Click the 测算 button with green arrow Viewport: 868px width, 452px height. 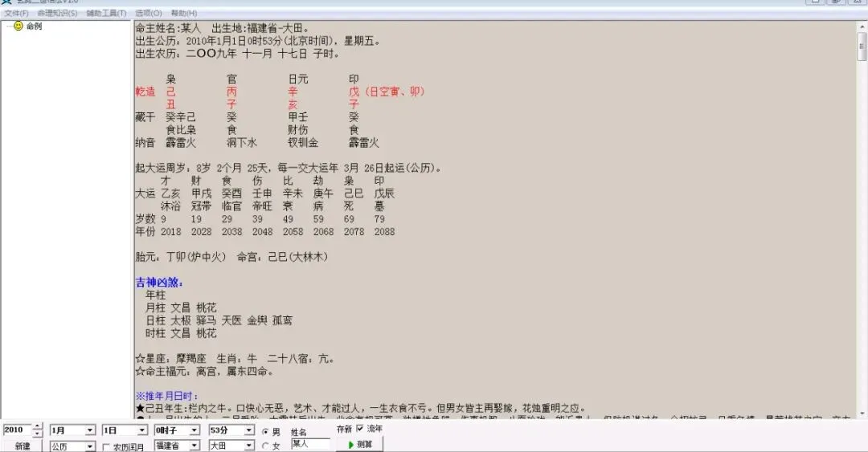[x=360, y=444]
